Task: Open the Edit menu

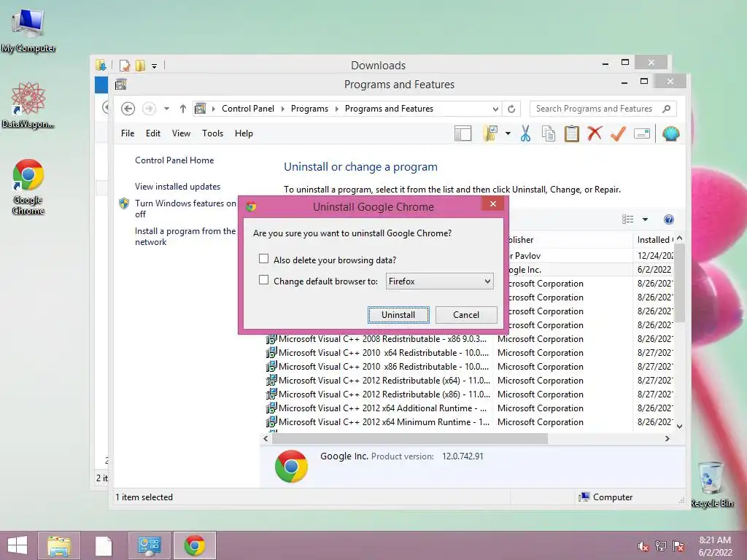Action: click(x=153, y=133)
